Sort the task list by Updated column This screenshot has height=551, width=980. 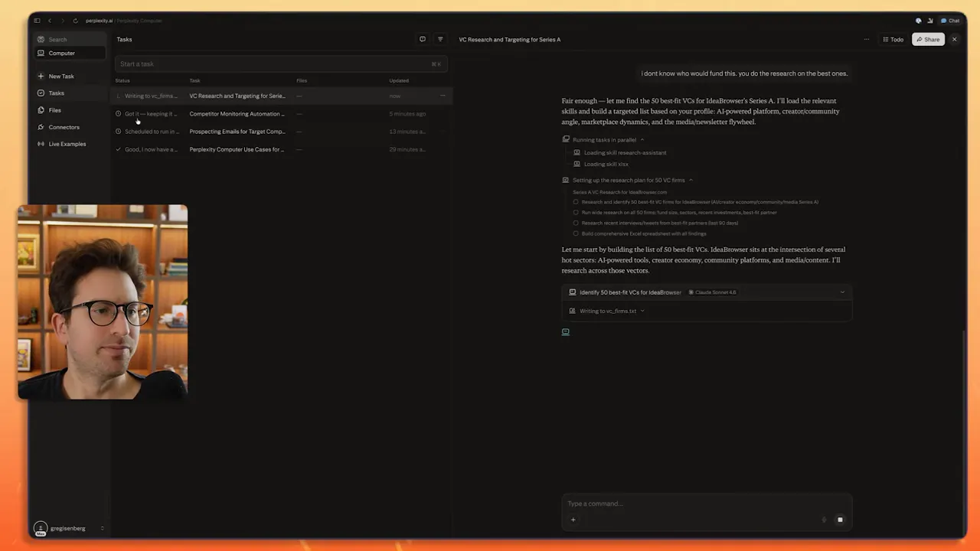[399, 80]
